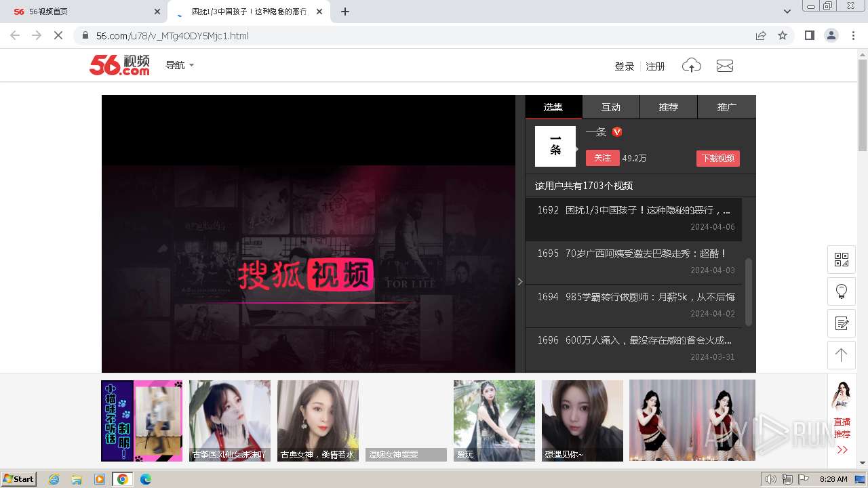The height and width of the screenshot is (488, 868).
Task: Open Microsoft Edge from the taskbar
Action: pyautogui.click(x=145, y=479)
